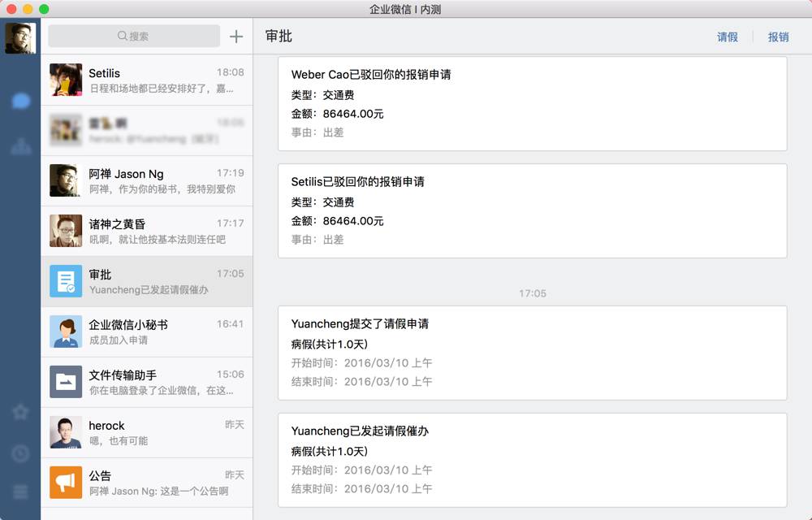The height and width of the screenshot is (520, 812).
Task: Open favorites star icon in sidebar
Action: [21, 412]
